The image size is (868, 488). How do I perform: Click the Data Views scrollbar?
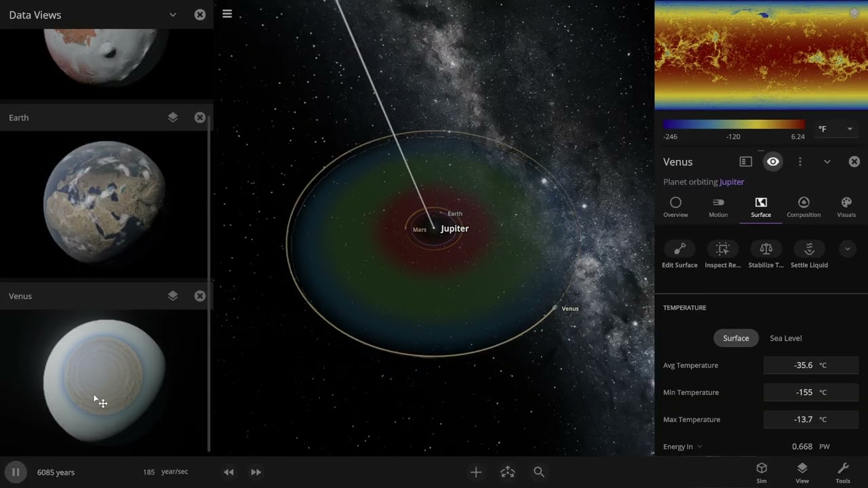tap(209, 283)
